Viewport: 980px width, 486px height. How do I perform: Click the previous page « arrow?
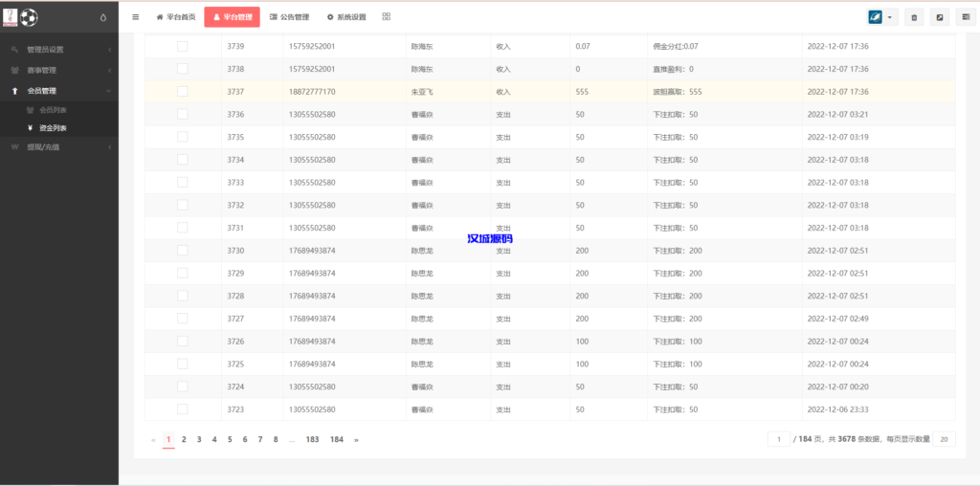(x=153, y=440)
